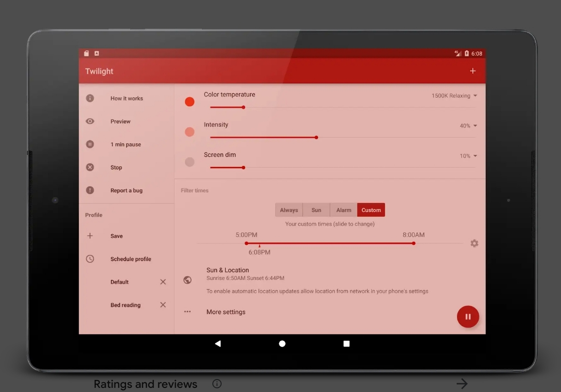Choose Preview in the side menu
The height and width of the screenshot is (392, 561).
127,121
